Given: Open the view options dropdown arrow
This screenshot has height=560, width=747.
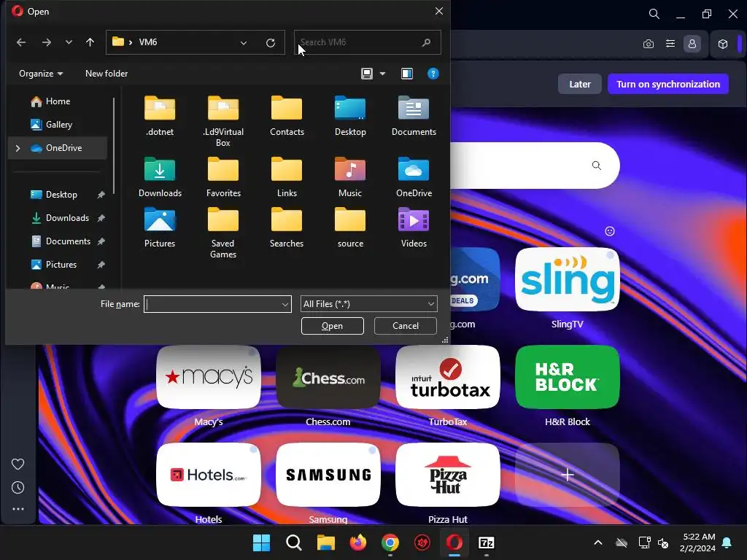Looking at the screenshot, I should click(x=382, y=74).
